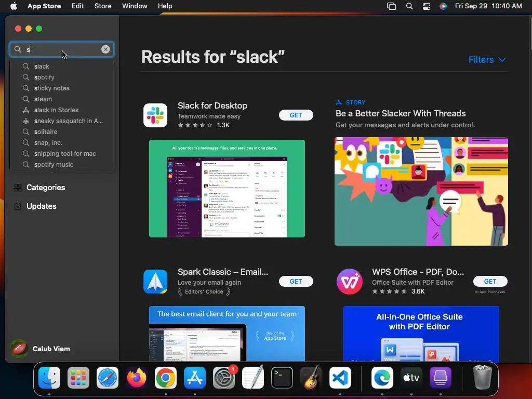Select the solitaire search suggestion
This screenshot has width=532, height=399.
click(62, 131)
